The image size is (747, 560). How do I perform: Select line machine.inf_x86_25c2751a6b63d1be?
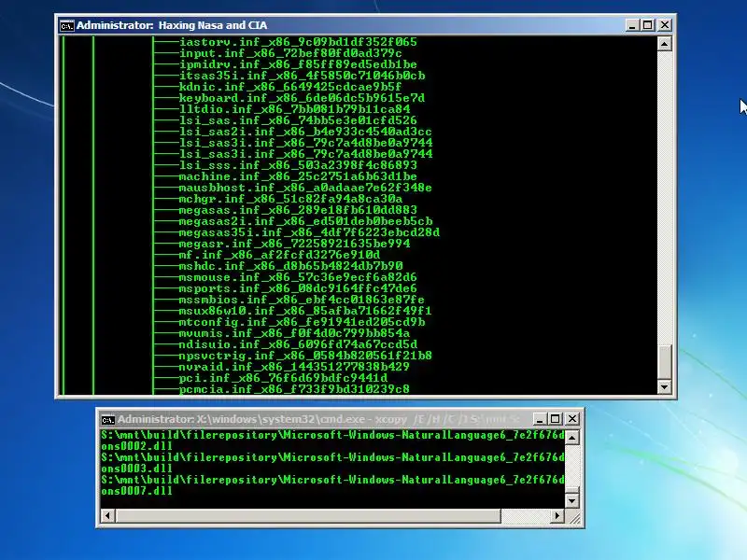point(298,176)
